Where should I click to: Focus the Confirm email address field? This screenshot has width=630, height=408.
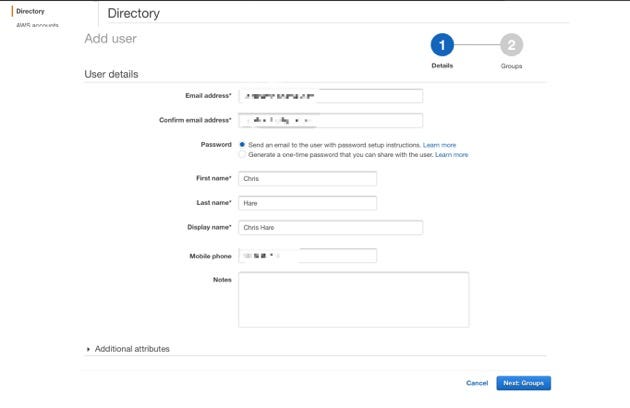tap(330, 121)
